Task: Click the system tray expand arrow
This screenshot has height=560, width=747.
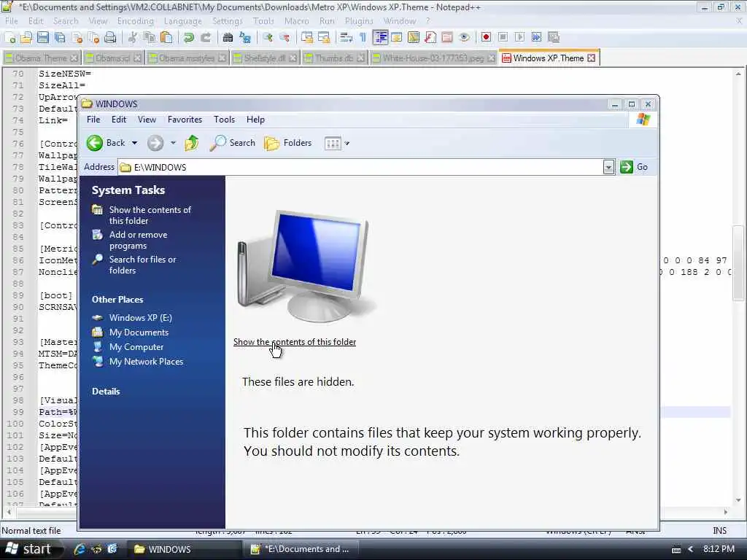Action: (x=690, y=549)
